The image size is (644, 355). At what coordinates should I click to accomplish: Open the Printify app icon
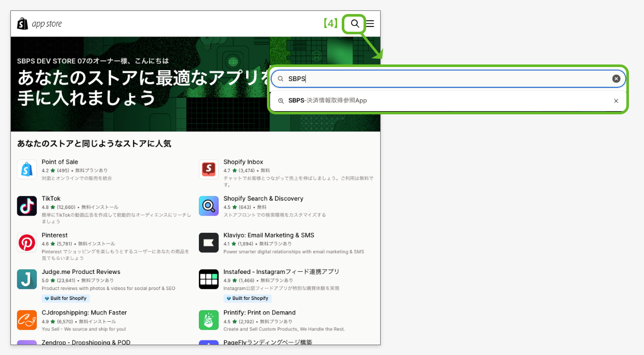(209, 320)
